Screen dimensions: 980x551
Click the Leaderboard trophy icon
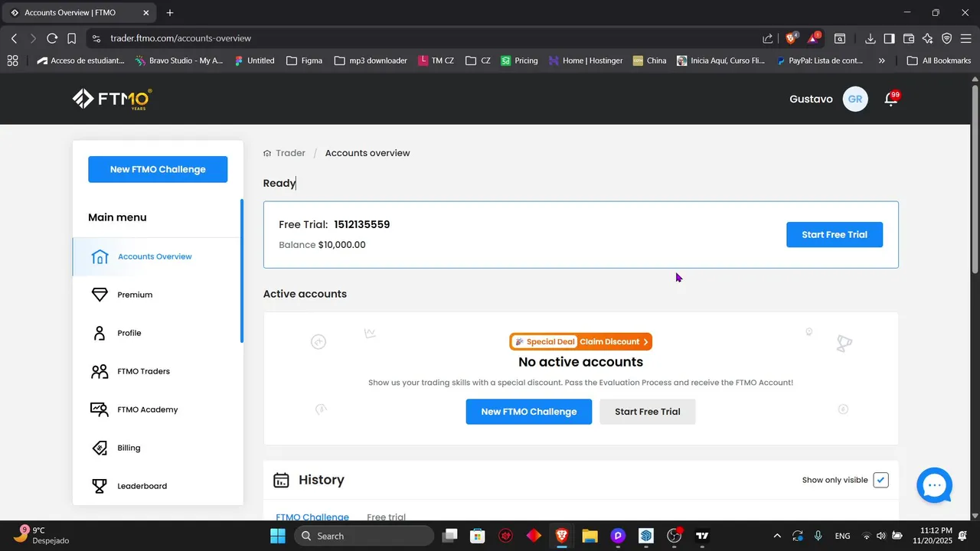tap(100, 486)
